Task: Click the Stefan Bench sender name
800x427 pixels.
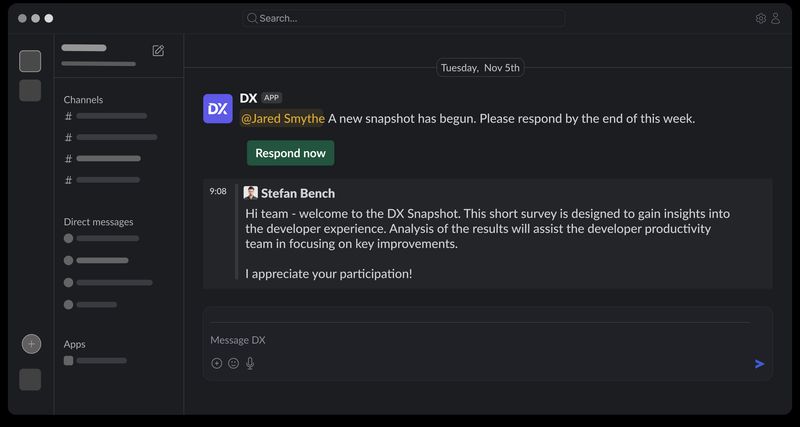Action: 298,193
